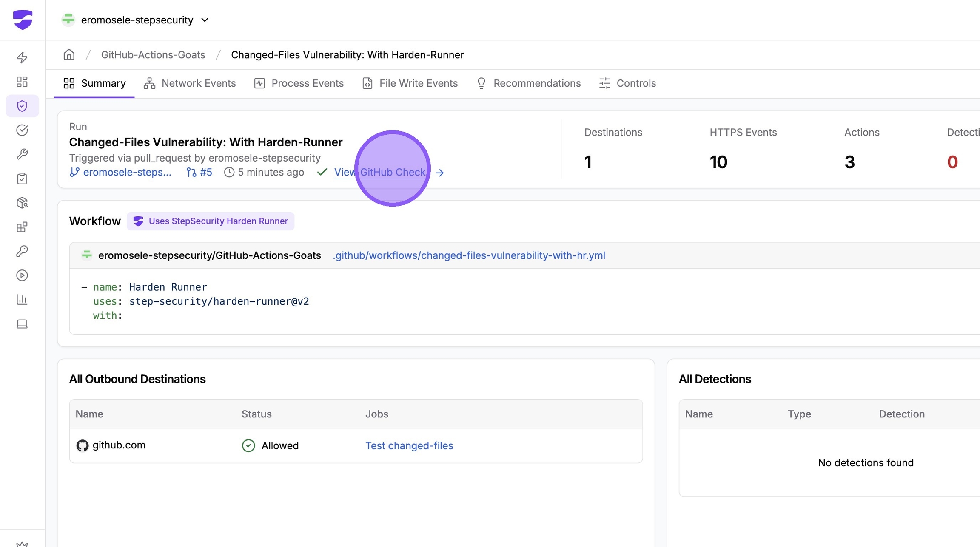Open the File Write Events tab

(x=410, y=83)
